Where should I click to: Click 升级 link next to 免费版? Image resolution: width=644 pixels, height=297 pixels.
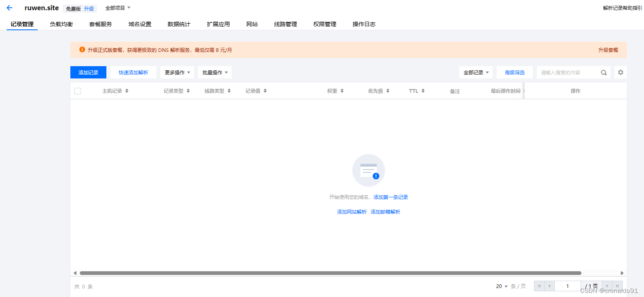(89, 9)
